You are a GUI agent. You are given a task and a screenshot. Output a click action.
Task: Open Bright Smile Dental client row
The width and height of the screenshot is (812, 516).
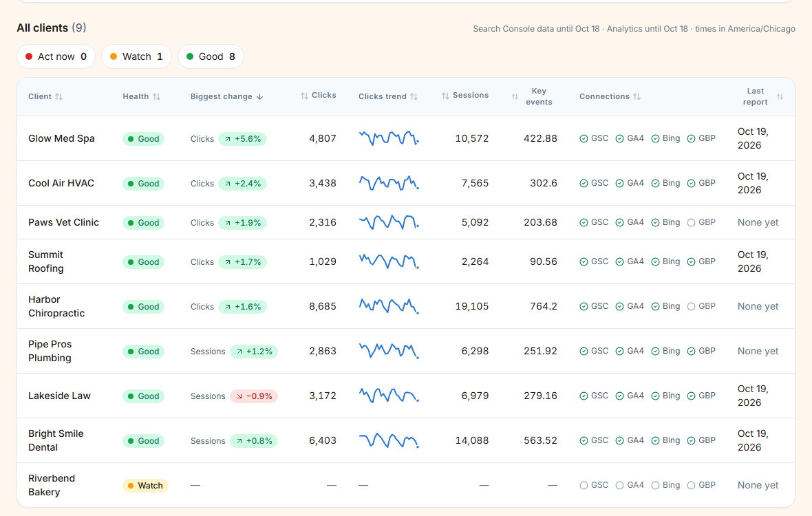click(405, 440)
